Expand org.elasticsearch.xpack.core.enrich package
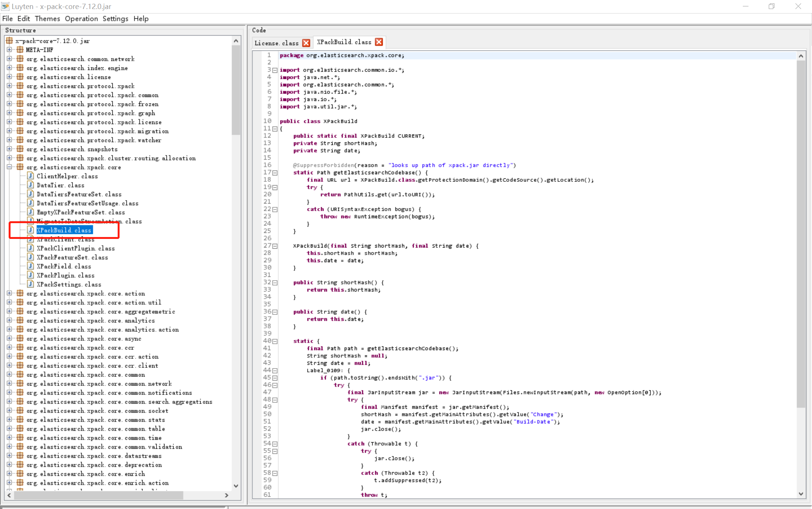 tap(9, 473)
